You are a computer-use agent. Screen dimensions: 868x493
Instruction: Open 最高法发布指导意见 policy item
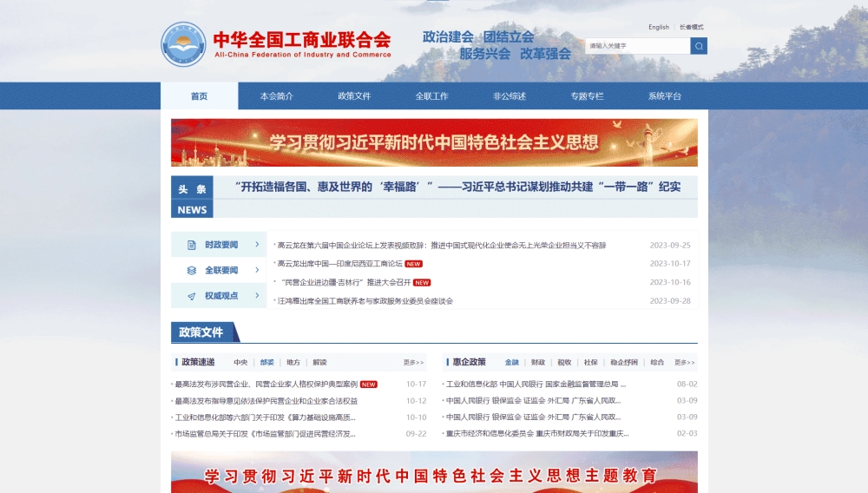(x=266, y=401)
